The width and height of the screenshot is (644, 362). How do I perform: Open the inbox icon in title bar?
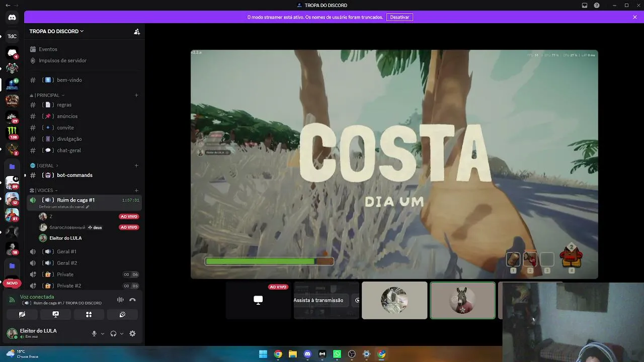(585, 6)
